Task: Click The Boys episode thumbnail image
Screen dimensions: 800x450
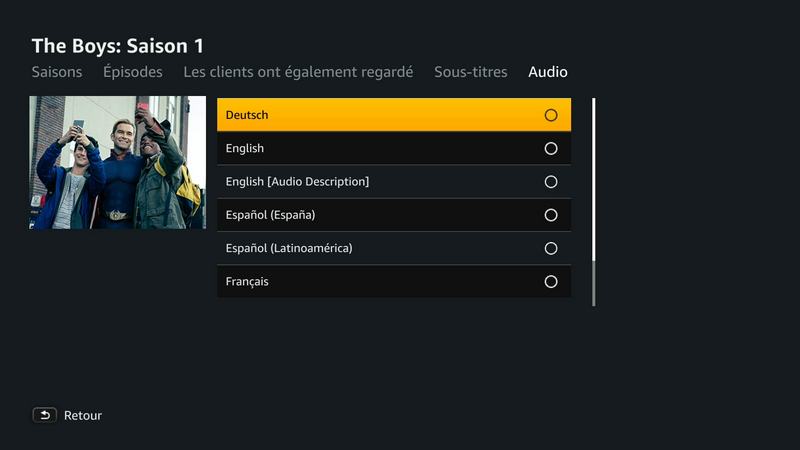Action: 118,162
